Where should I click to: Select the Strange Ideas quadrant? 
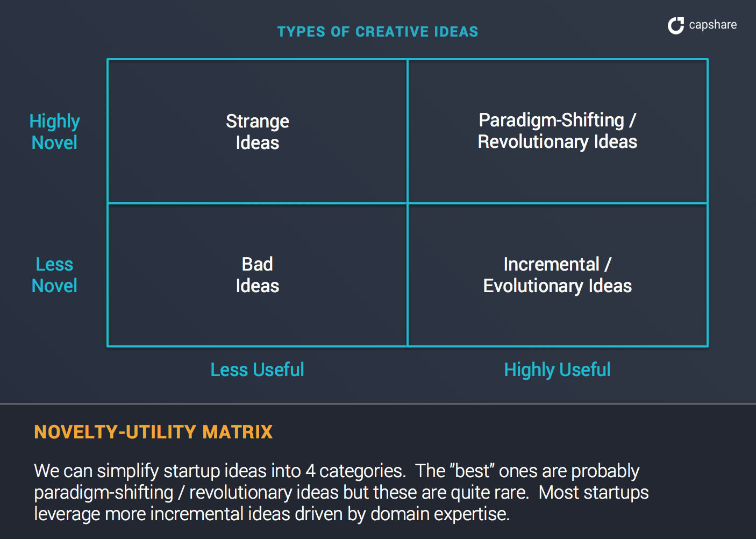point(258,131)
